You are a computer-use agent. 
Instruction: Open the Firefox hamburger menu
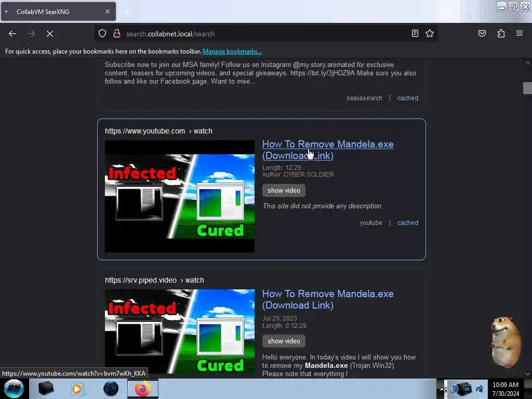pos(519,33)
